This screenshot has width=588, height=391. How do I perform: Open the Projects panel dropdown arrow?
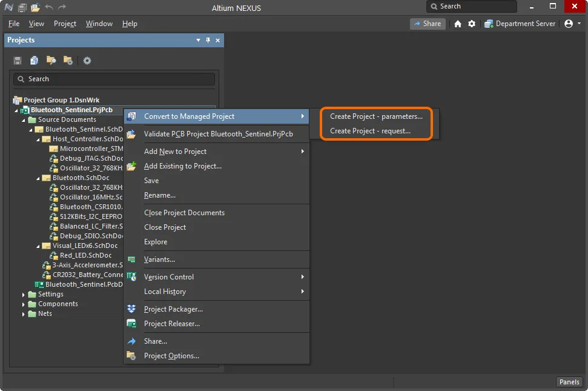click(x=198, y=40)
